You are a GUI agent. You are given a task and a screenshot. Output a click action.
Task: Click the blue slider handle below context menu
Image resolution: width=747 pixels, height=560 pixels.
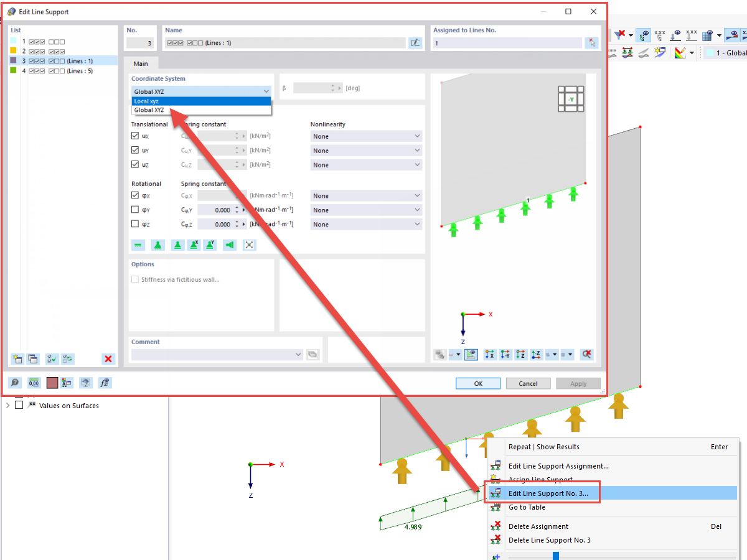coord(556,556)
